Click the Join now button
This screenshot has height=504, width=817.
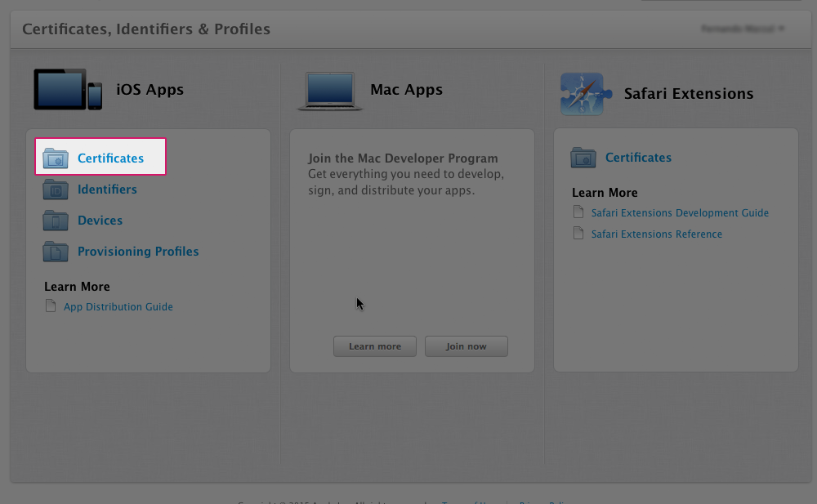(467, 346)
